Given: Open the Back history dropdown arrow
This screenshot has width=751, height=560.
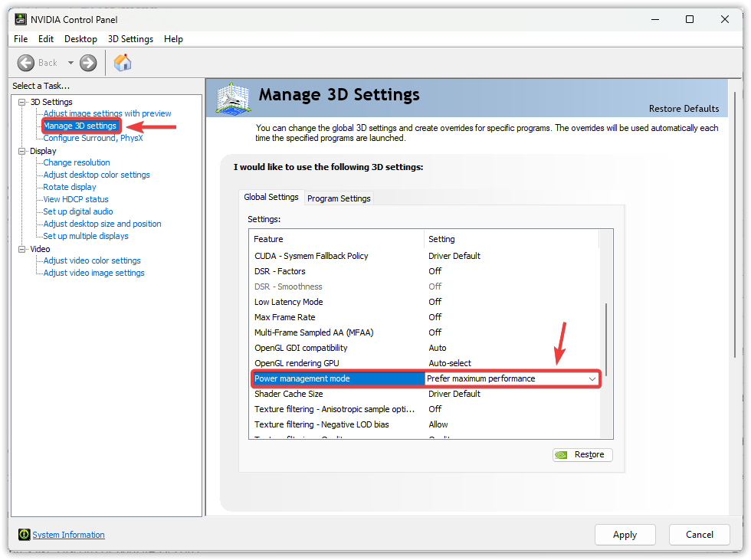Looking at the screenshot, I should click(71, 63).
